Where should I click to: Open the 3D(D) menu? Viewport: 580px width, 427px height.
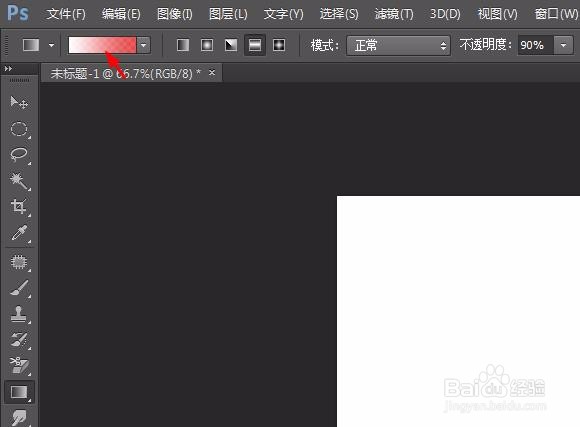pyautogui.click(x=445, y=14)
